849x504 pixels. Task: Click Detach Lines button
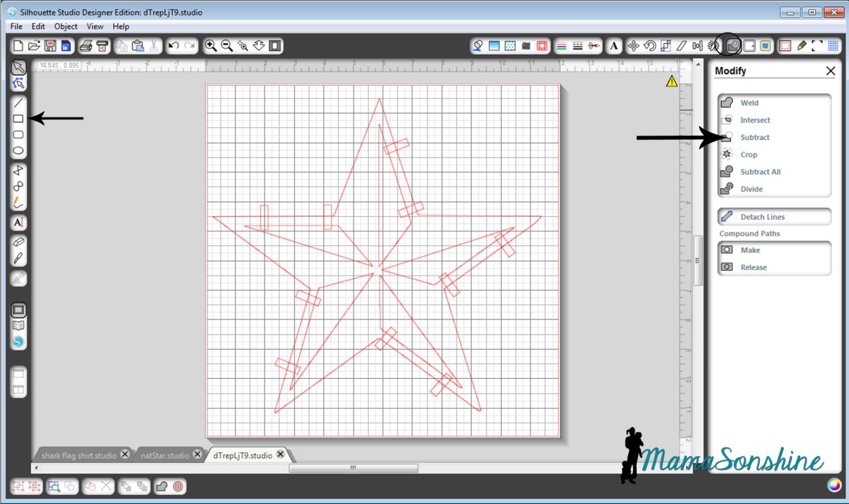pos(762,217)
